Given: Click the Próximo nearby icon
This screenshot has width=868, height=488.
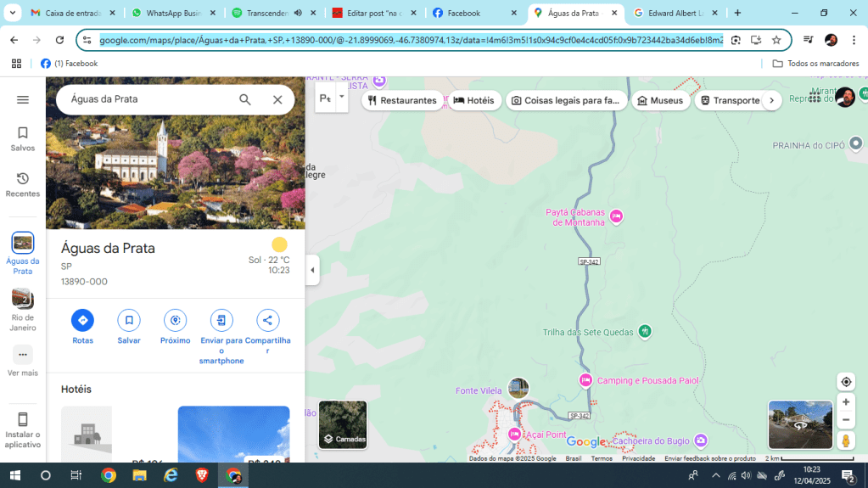Looking at the screenshot, I should [x=175, y=321].
